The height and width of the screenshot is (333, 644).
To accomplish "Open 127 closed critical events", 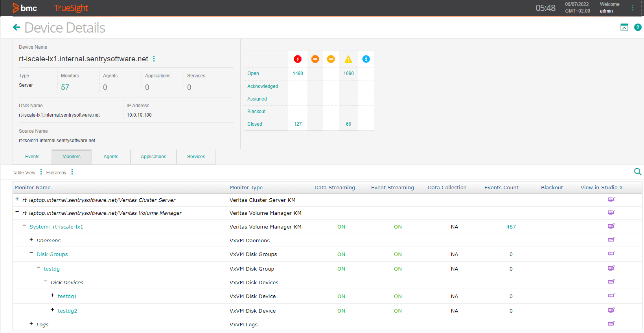I will [298, 124].
